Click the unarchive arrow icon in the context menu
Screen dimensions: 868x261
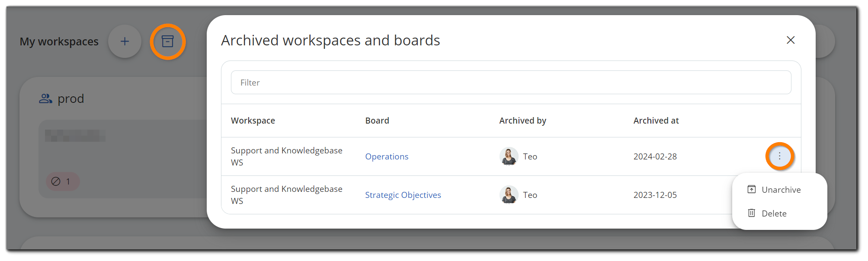point(751,189)
